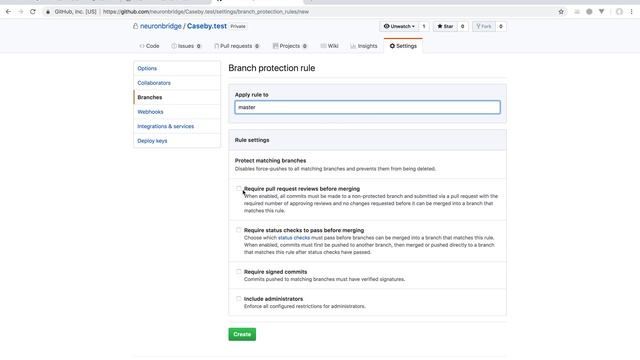640x360 pixels.
Task: Star the repository
Action: click(x=445, y=26)
